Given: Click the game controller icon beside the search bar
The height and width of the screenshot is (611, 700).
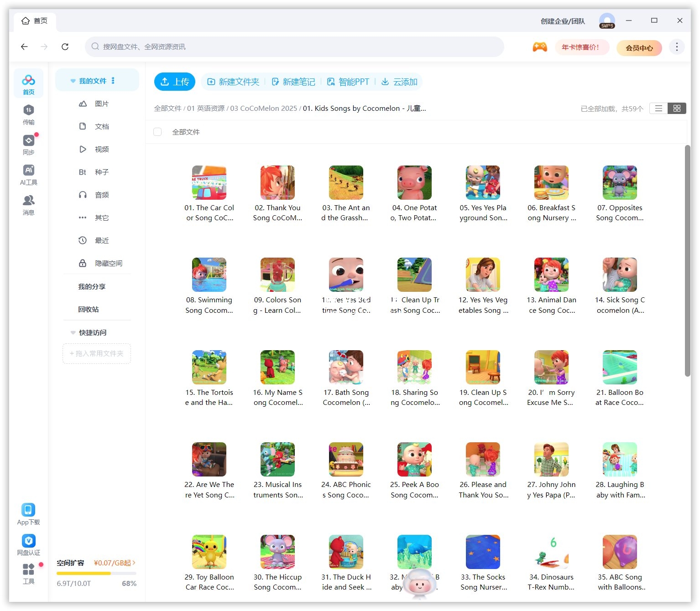Looking at the screenshot, I should pyautogui.click(x=539, y=46).
